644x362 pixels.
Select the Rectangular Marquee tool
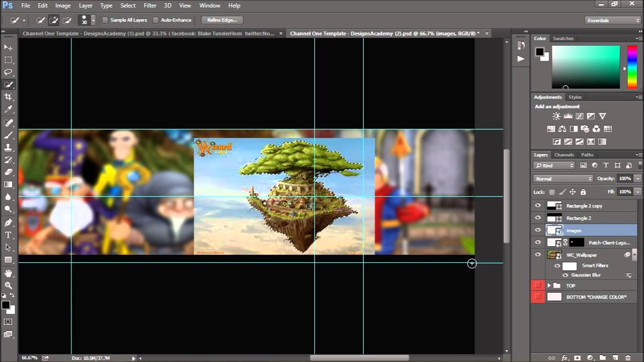(x=9, y=60)
